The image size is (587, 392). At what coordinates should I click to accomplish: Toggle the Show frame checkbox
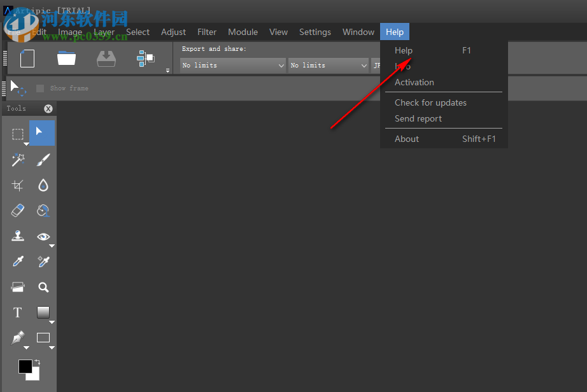[x=40, y=88]
